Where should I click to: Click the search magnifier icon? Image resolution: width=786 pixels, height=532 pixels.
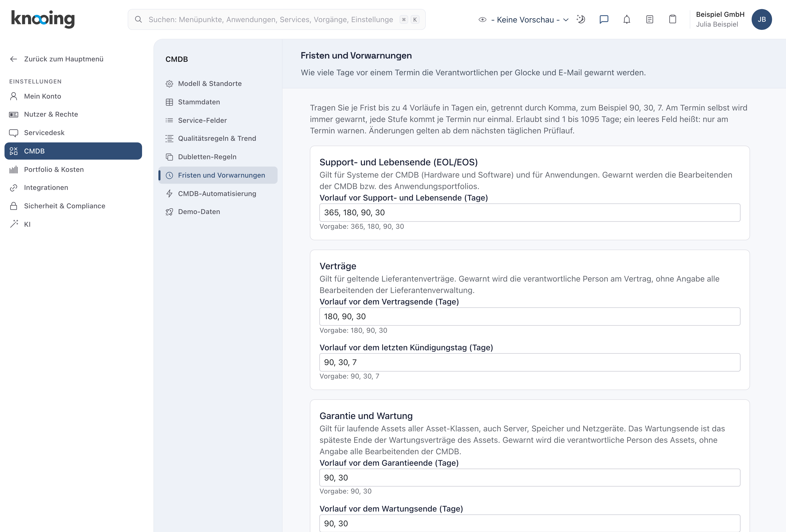click(x=138, y=20)
